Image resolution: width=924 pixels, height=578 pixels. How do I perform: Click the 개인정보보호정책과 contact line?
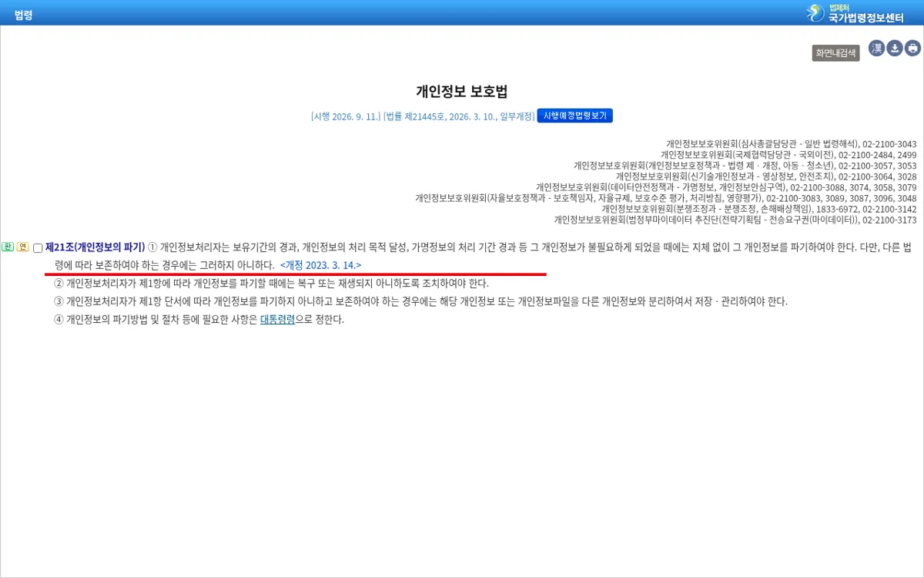[745, 166]
